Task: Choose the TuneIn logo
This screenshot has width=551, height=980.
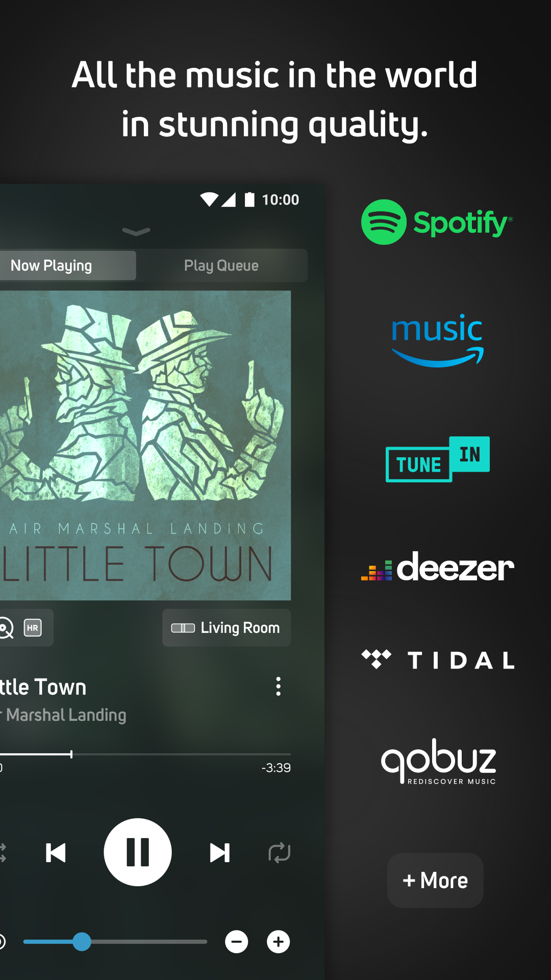Action: point(438,459)
